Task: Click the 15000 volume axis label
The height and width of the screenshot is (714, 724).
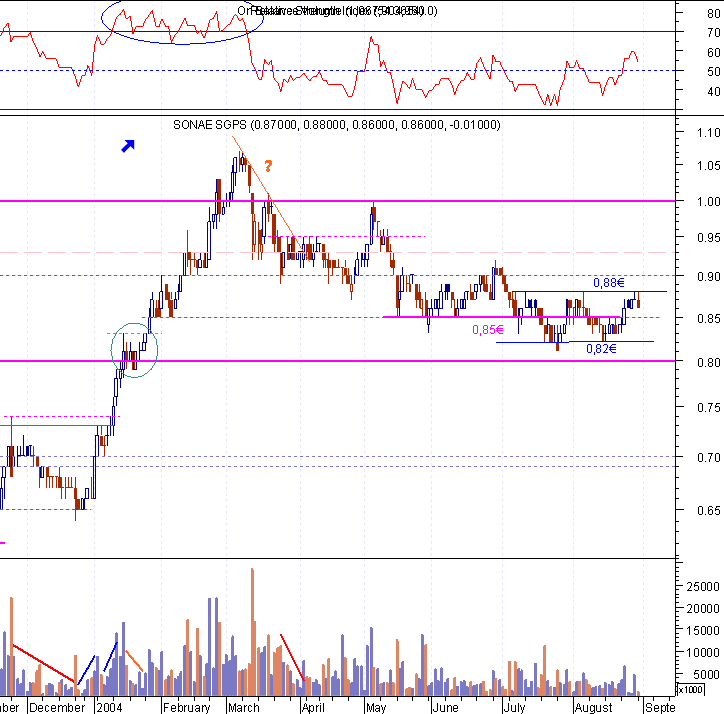Action: [703, 630]
